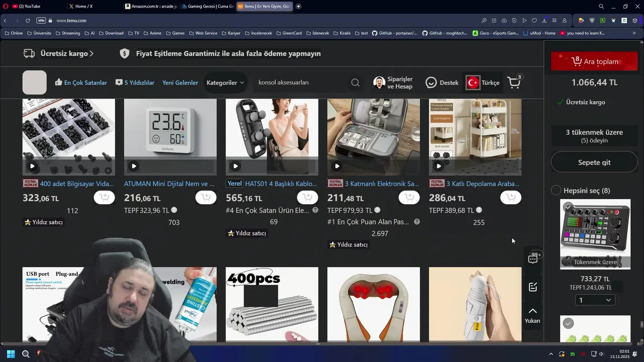Viewport: 644px width, 362px height.
Task: Open a new browser tab with plus button
Action: pyautogui.click(x=298, y=6)
